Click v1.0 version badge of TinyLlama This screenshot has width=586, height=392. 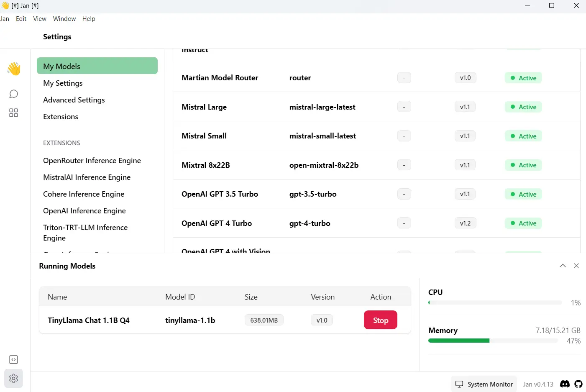coord(322,320)
